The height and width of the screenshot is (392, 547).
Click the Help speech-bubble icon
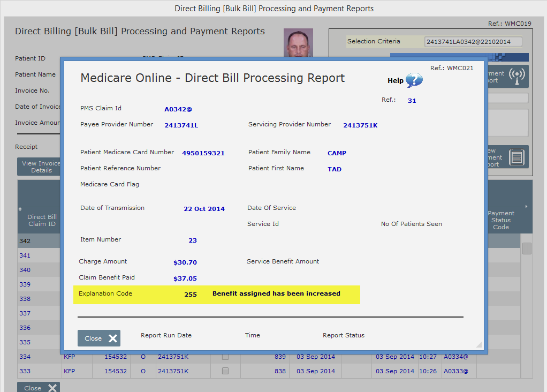coord(414,80)
